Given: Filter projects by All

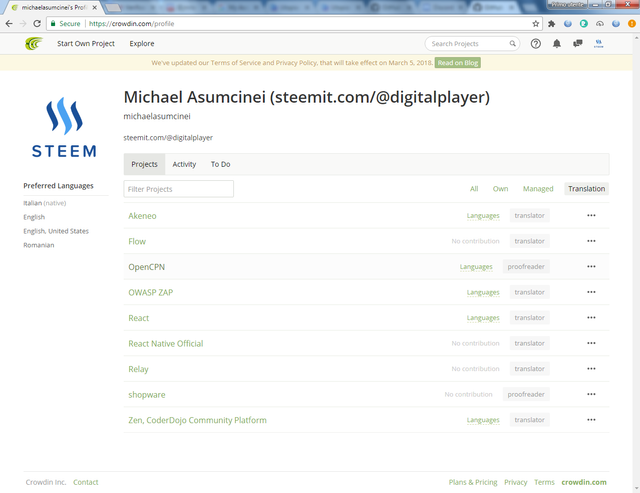Looking at the screenshot, I should point(474,189).
